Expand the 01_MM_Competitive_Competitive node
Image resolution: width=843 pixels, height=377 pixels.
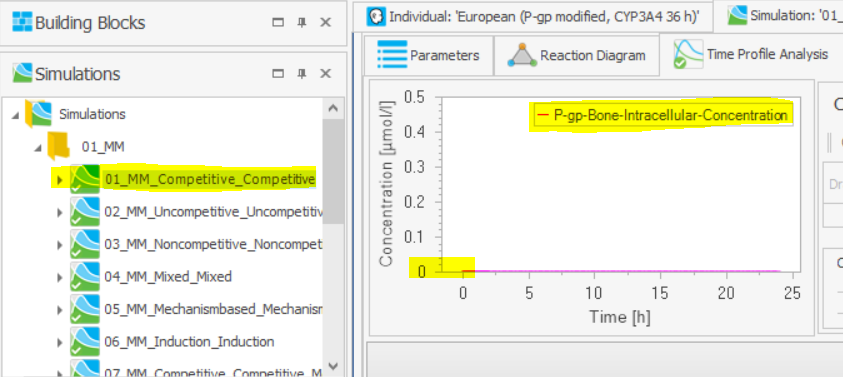pyautogui.click(x=60, y=180)
